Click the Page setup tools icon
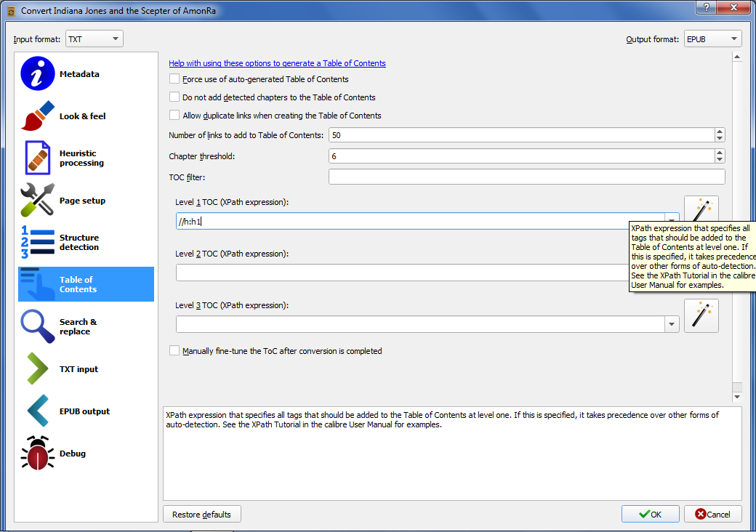756x532 pixels. point(38,201)
